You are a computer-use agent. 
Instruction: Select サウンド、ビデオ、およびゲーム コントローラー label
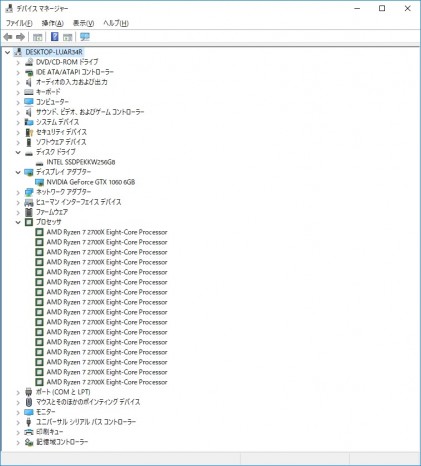tap(90, 112)
